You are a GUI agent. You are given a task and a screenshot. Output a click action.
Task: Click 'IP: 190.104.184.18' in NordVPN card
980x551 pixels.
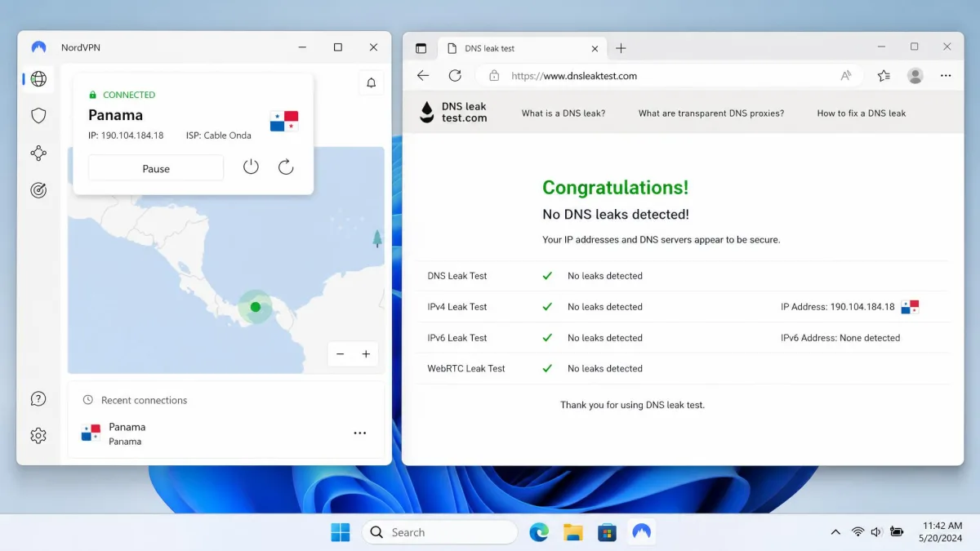[126, 136]
